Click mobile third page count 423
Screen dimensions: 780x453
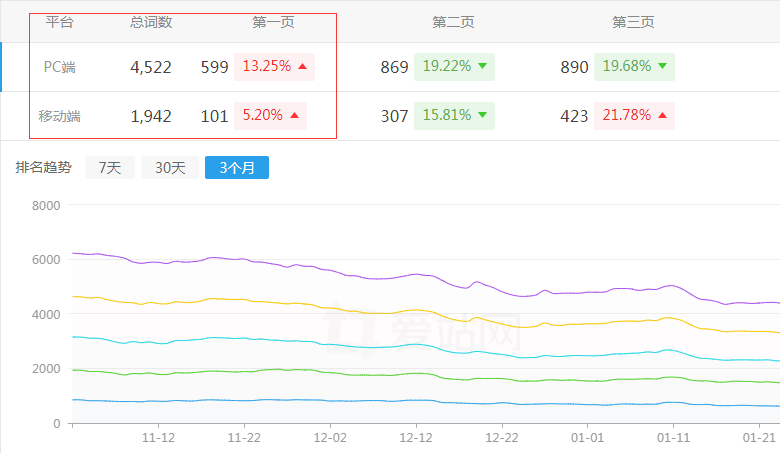(574, 116)
